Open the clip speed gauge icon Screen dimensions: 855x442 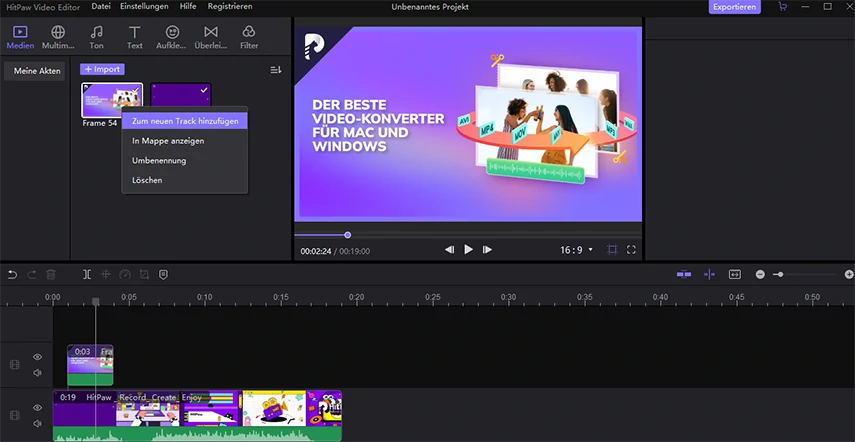click(125, 275)
